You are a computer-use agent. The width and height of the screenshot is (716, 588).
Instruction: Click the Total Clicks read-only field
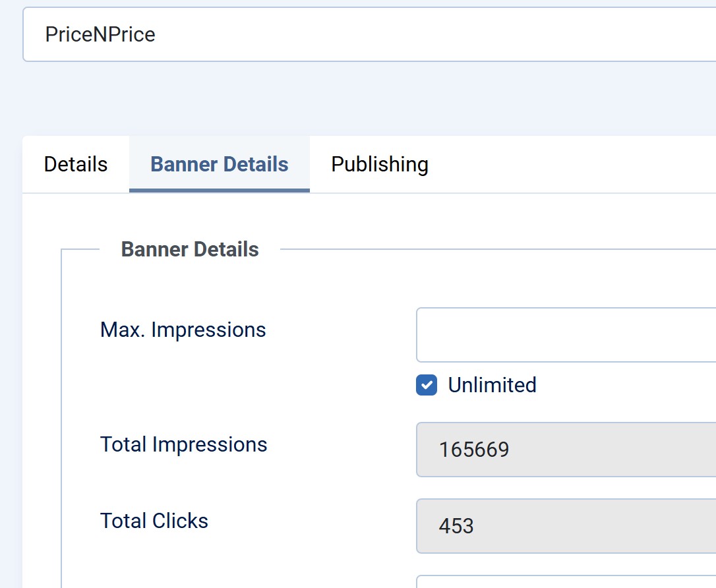tap(566, 526)
